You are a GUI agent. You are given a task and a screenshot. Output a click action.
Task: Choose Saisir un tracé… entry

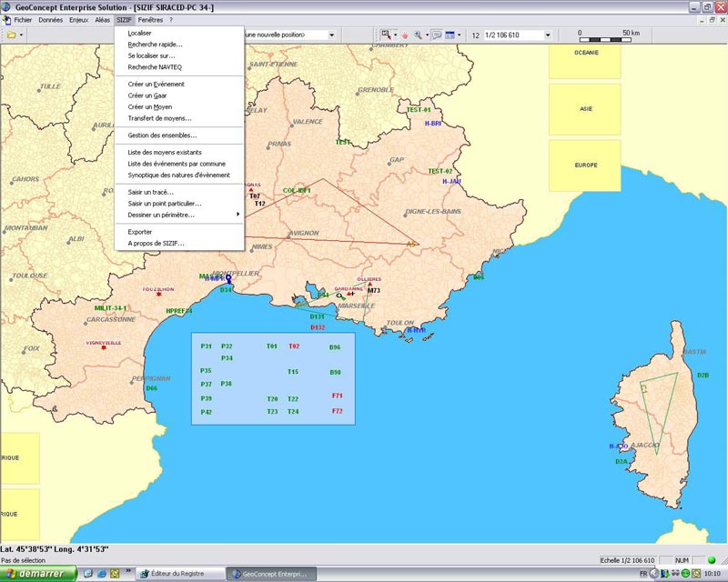179,192
